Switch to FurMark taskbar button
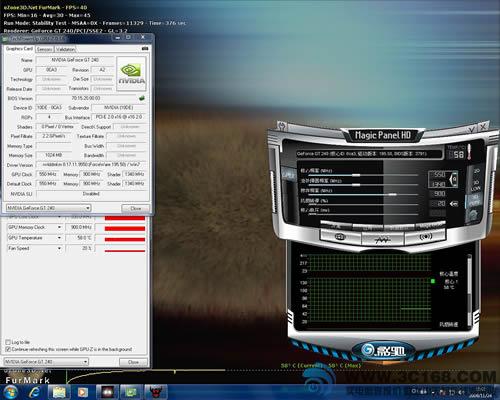Viewport: 500px width, 400px height. [x=107, y=392]
